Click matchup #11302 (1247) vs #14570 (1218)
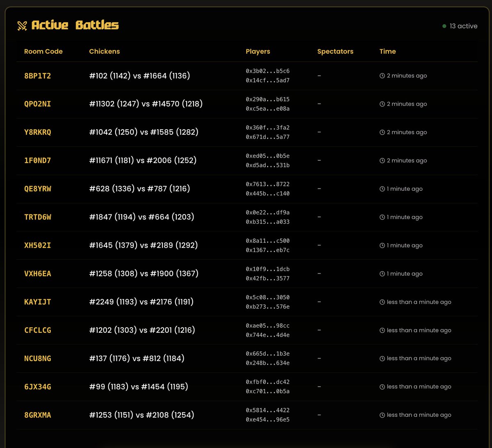This screenshot has width=492, height=448. tap(146, 104)
